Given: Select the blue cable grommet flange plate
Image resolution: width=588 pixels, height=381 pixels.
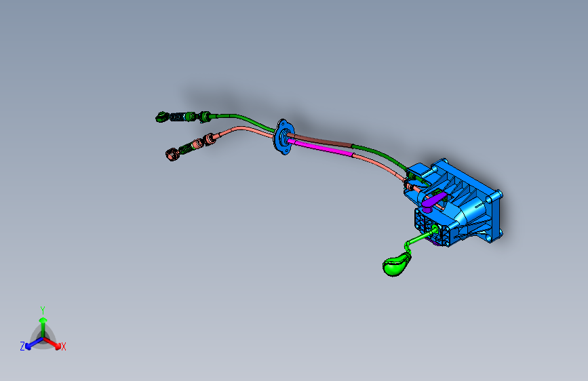Looking at the screenshot, I should click(284, 137).
